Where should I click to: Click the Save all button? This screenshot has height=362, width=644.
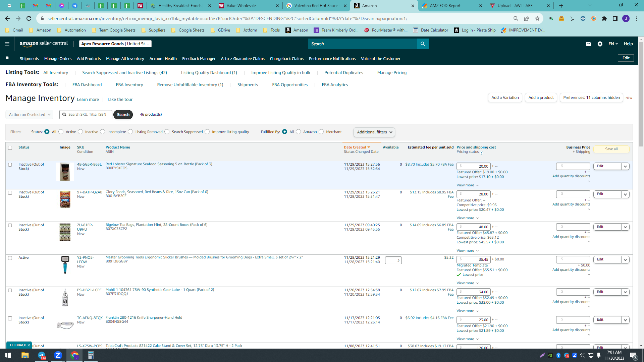click(x=611, y=149)
